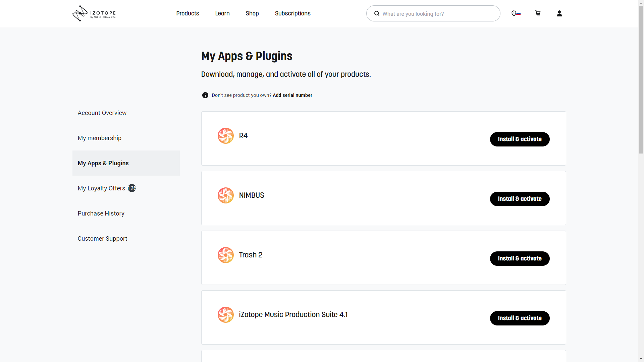Open the Learn navigation menu
Viewport: 644px width, 362px height.
tap(222, 13)
